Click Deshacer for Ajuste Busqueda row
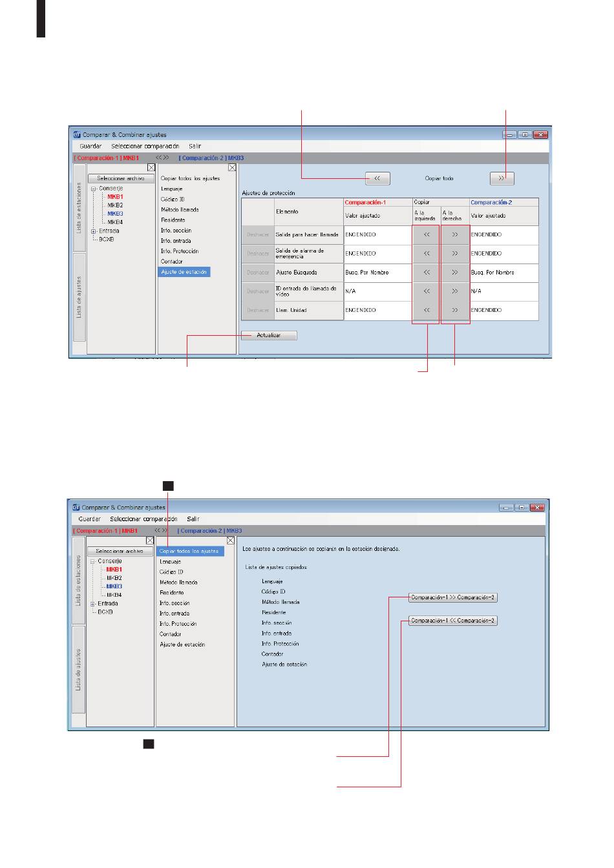Viewport: 614px width, 868px height. tap(258, 273)
